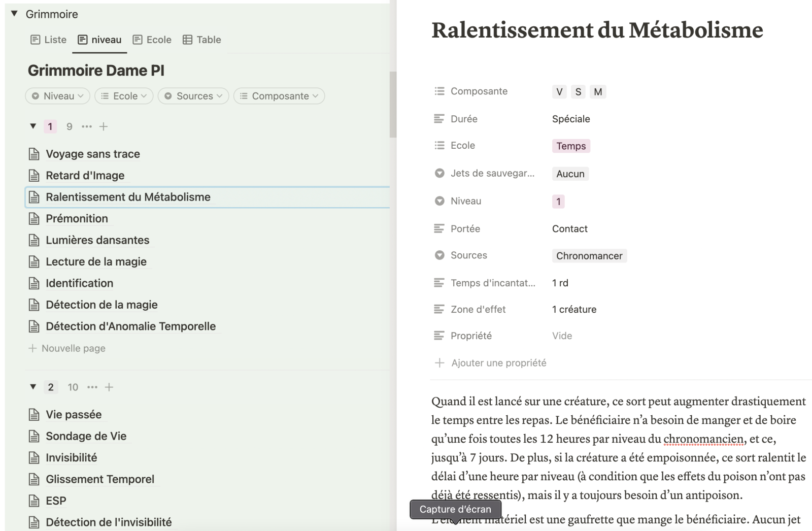The height and width of the screenshot is (531, 812).
Task: Switch to the Liste view tab
Action: [x=49, y=40]
